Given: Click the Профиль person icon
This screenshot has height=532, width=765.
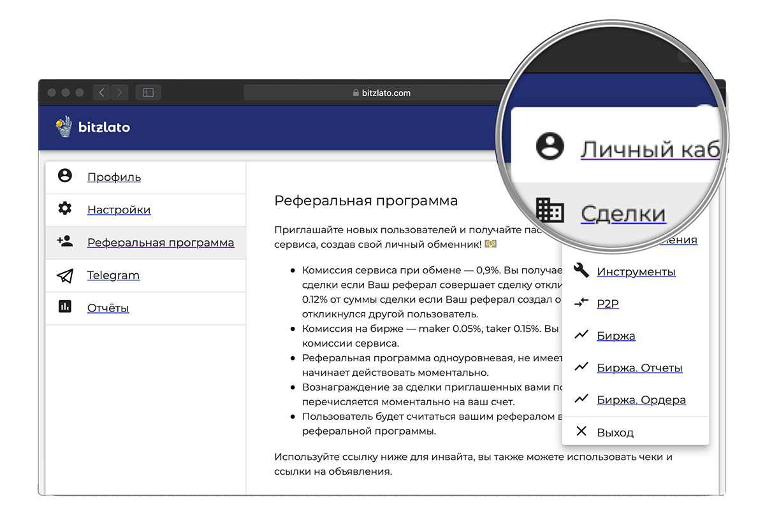Looking at the screenshot, I should (65, 175).
